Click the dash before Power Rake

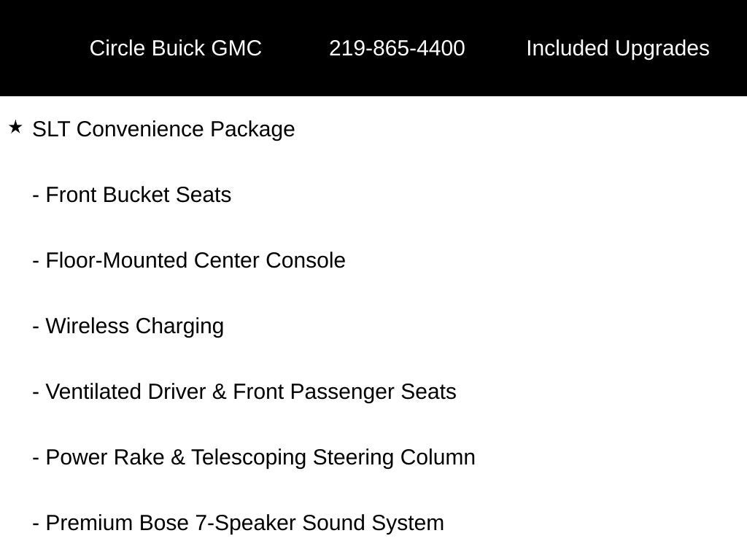click(x=36, y=458)
